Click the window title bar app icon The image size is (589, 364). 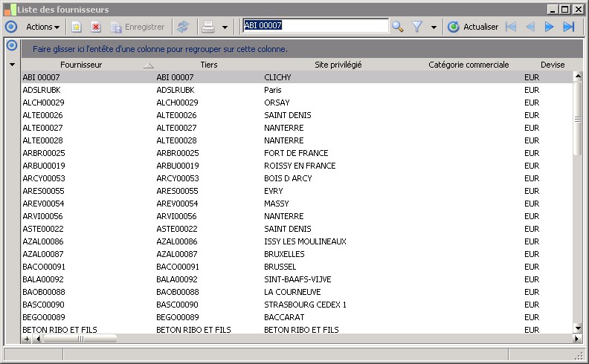pos(10,10)
